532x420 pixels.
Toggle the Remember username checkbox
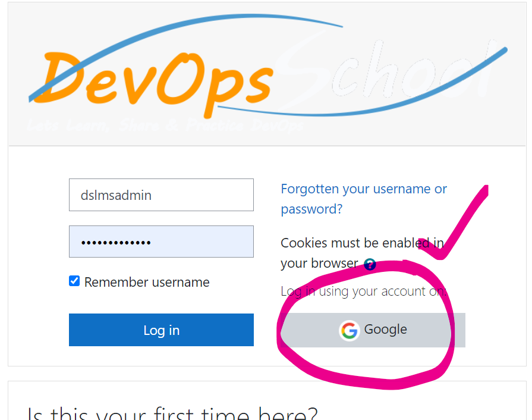74,281
